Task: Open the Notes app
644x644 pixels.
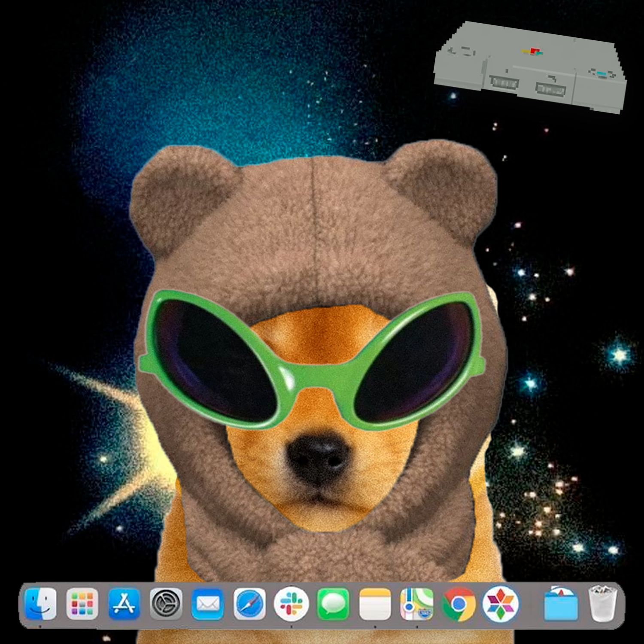Action: (375, 604)
